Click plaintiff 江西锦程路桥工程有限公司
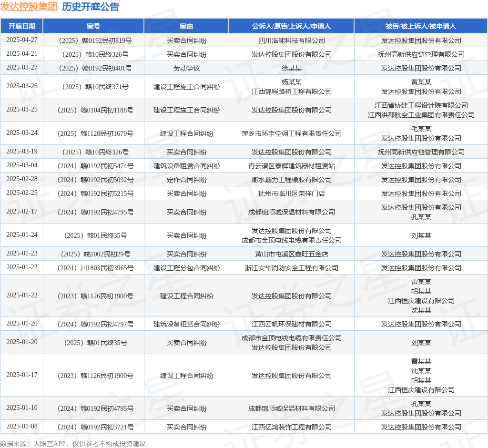The width and height of the screenshot is (488, 448). click(x=292, y=91)
